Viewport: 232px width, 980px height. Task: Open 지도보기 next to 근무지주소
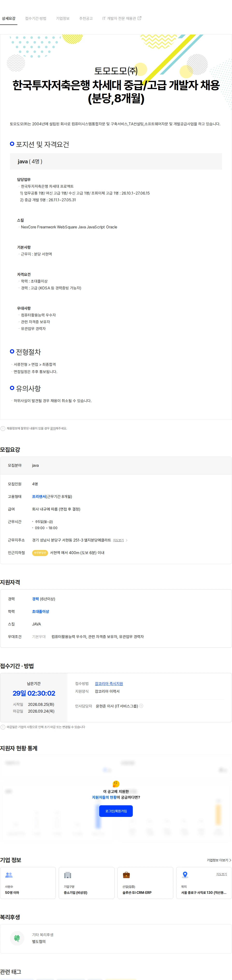pos(118,540)
